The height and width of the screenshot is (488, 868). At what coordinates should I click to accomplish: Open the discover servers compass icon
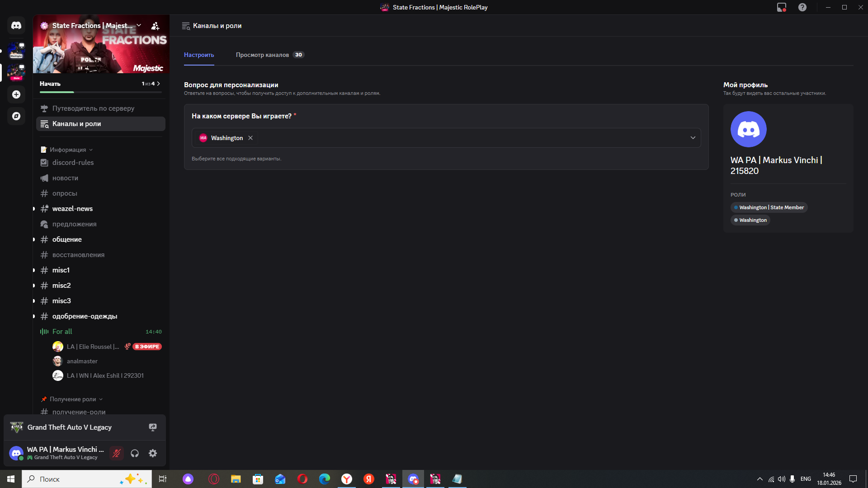point(16,116)
